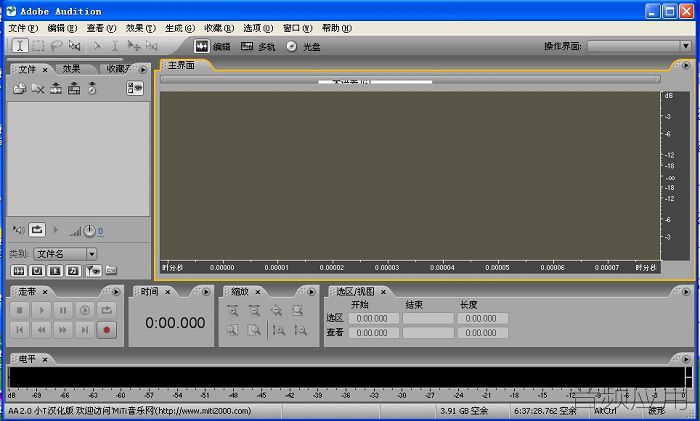Click the preview play speaker icon
Screen dimensions: 700x421
pyautogui.click(x=18, y=230)
